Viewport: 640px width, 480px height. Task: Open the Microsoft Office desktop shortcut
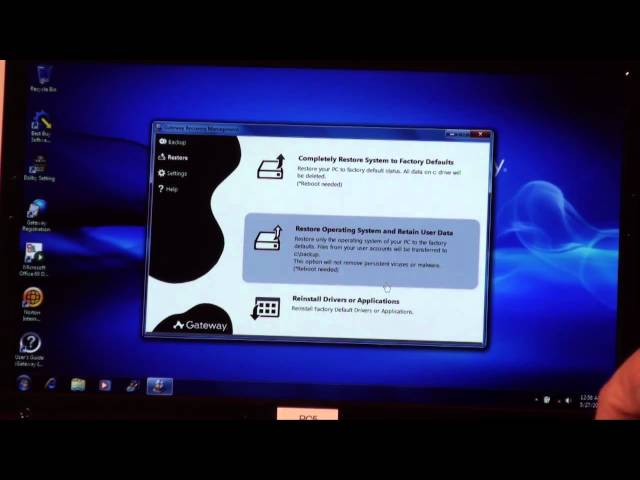click(x=34, y=260)
